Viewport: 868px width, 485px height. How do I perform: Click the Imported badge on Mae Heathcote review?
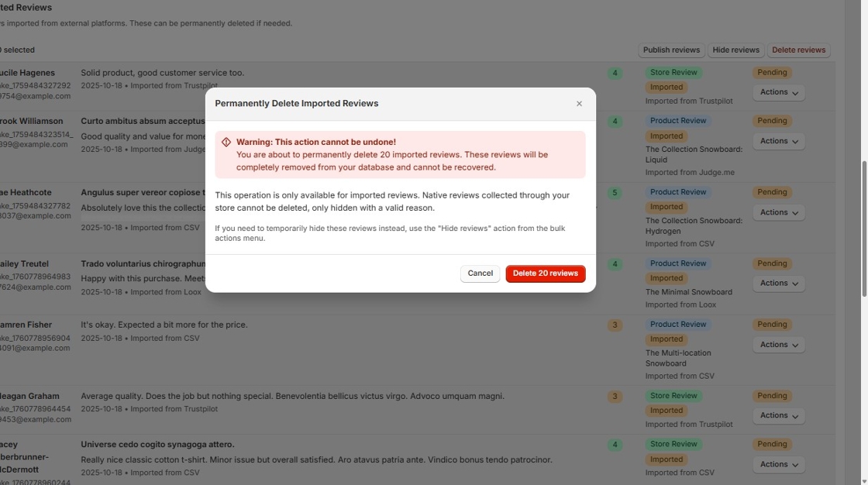pos(666,207)
